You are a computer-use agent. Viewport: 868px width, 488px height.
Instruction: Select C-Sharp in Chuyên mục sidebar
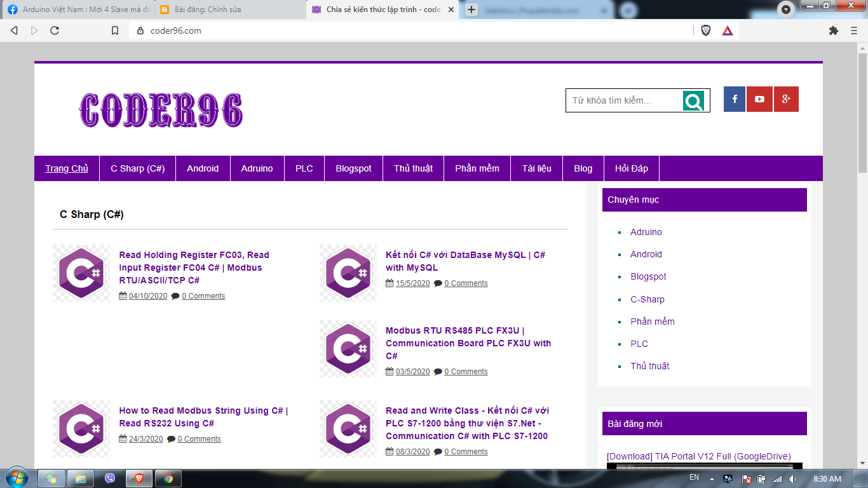point(648,299)
